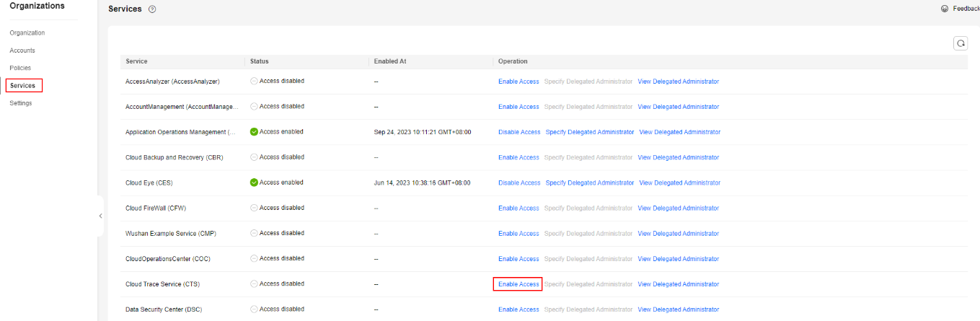980x321 pixels.
Task: Click the green enabled status icon for Cloud Eye
Action: coord(254,183)
